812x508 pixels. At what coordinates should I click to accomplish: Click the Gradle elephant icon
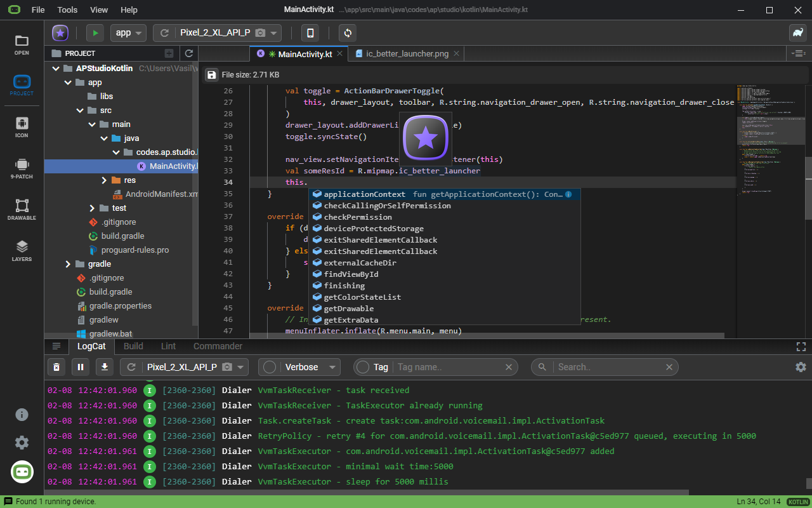pyautogui.click(x=797, y=33)
